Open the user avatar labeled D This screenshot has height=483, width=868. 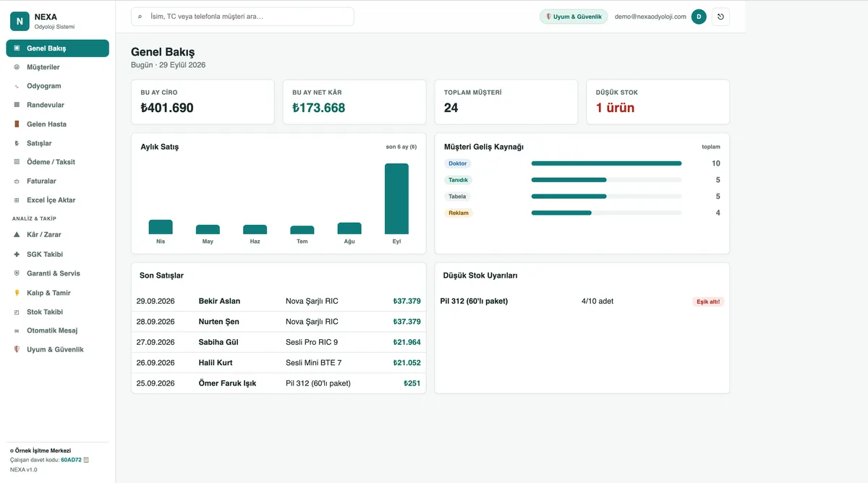(x=699, y=17)
